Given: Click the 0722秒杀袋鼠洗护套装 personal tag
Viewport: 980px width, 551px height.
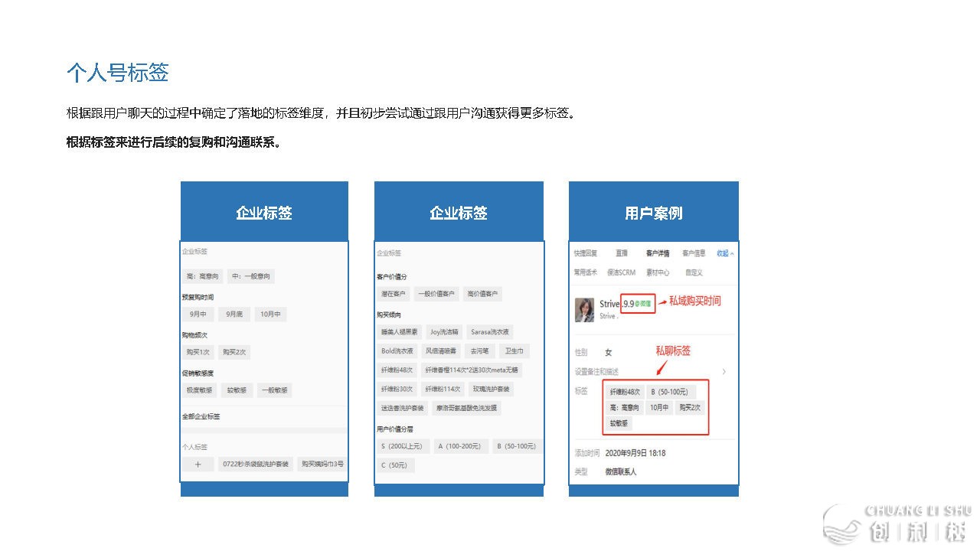Looking at the screenshot, I should coord(255,464).
